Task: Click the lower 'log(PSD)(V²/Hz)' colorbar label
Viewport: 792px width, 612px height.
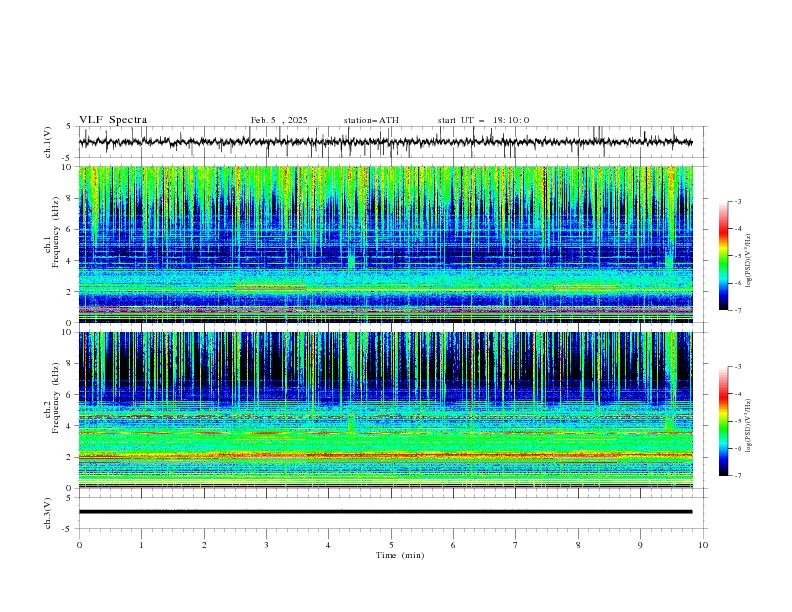Action: [748, 426]
